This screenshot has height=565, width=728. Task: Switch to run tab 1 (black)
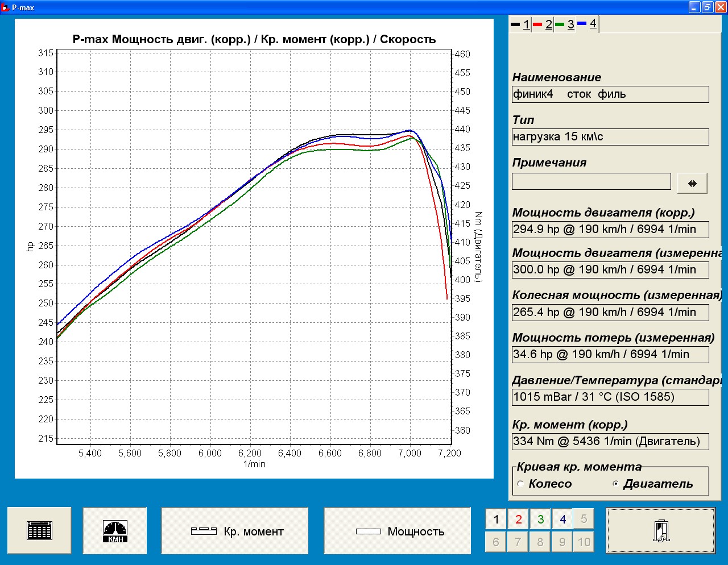tap(520, 24)
